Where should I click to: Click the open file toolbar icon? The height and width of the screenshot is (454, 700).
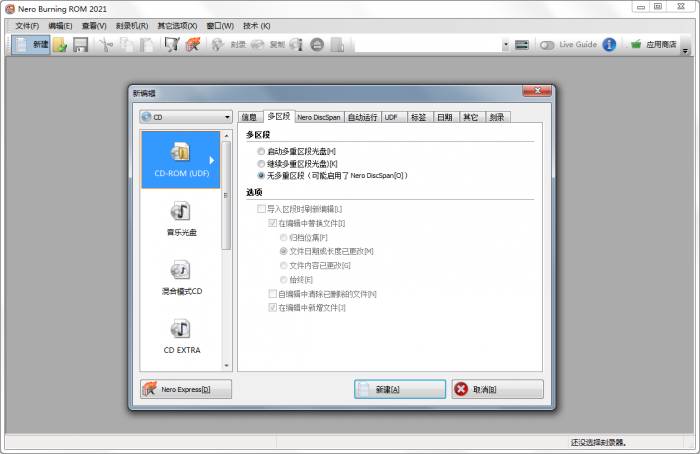coord(60,45)
